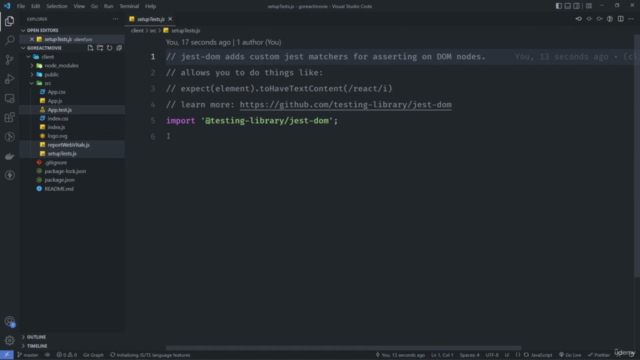The image size is (640, 360).
Task: Click the eye icon in status bar
Action: coord(47,355)
